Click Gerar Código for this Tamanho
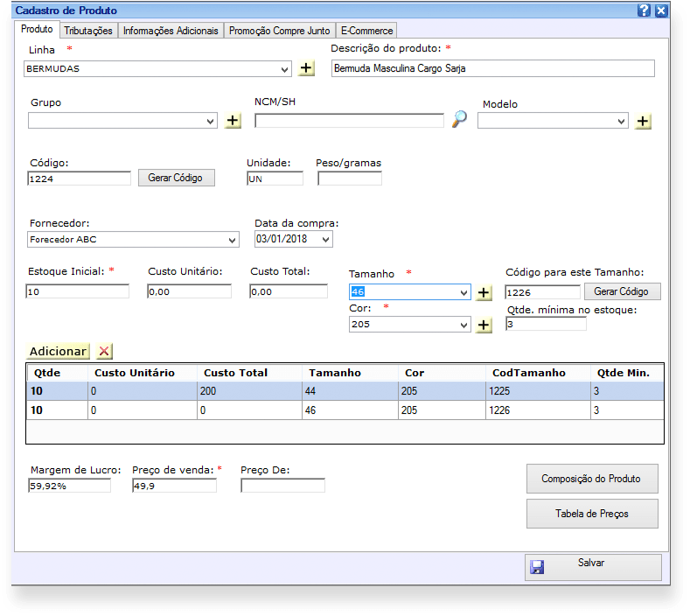Screen dimensions: 690x616 (623, 291)
